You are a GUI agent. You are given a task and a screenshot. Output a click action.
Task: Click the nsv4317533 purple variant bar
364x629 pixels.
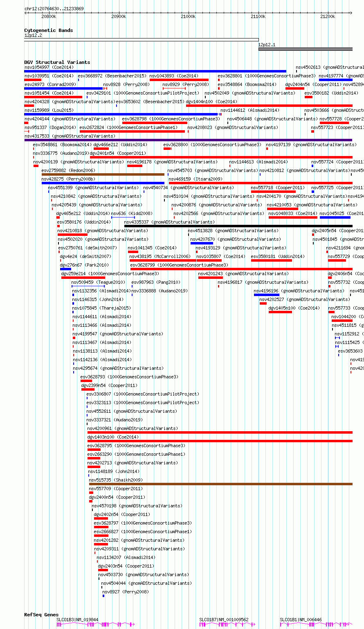(188, 140)
